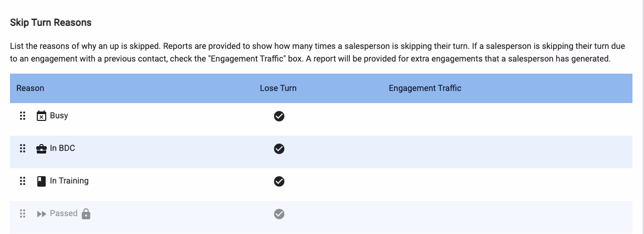Click the Busy calendar icon
644x234 pixels.
pyautogui.click(x=41, y=116)
